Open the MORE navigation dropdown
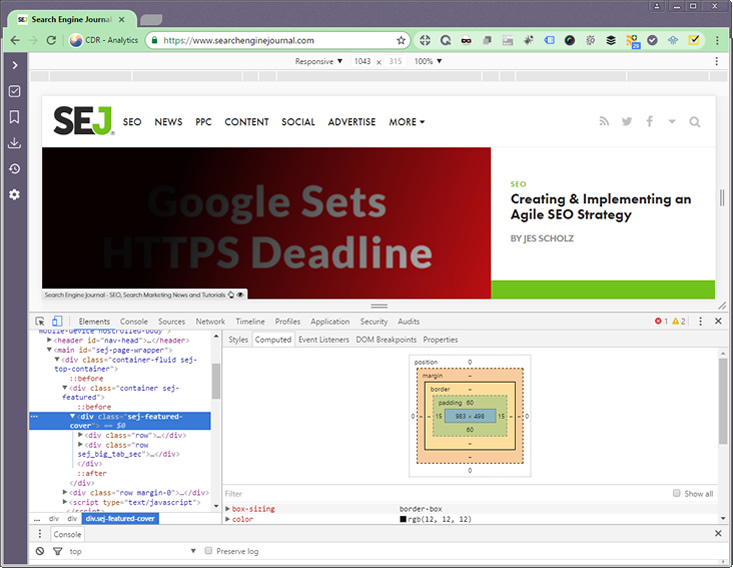Screen dimensions: 733x568 pyautogui.click(x=407, y=122)
